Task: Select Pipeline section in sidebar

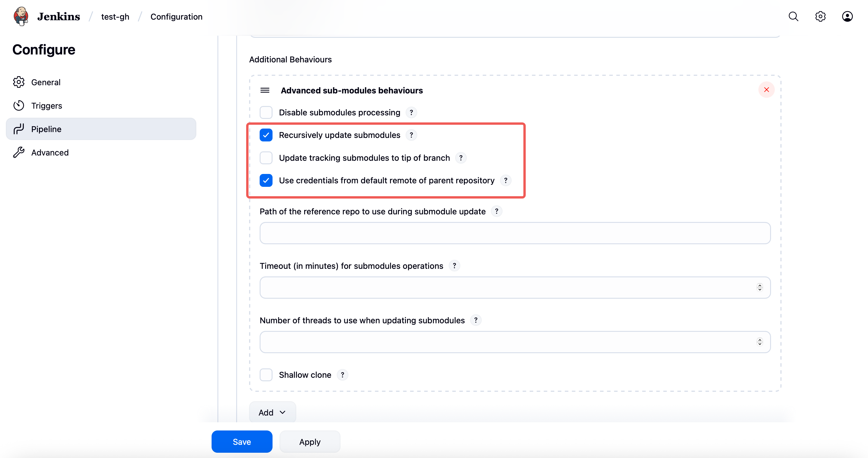Action: coord(101,129)
